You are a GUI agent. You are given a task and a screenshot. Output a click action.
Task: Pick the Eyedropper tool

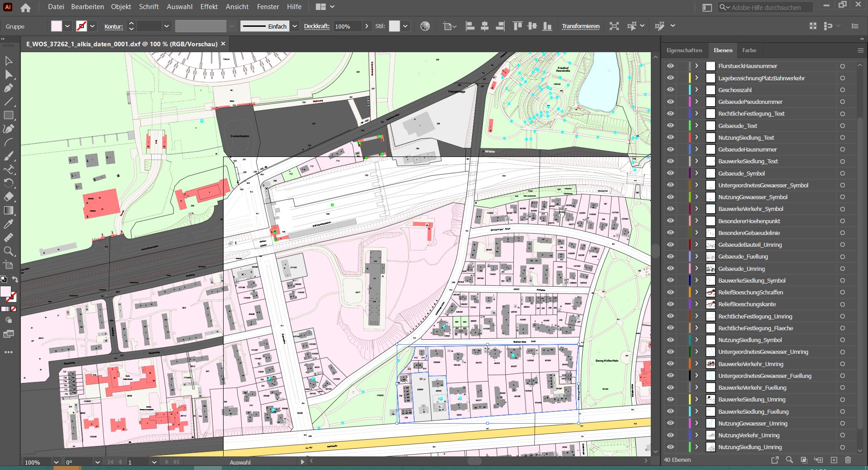click(8, 224)
